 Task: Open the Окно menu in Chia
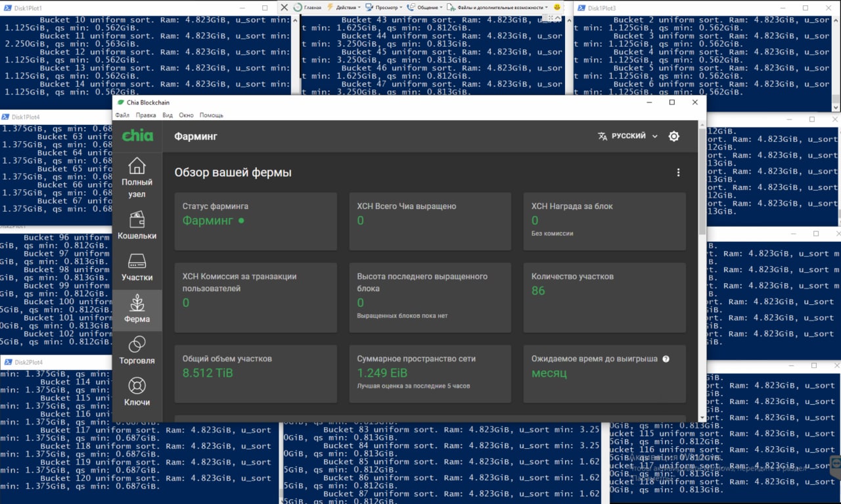[x=186, y=115]
